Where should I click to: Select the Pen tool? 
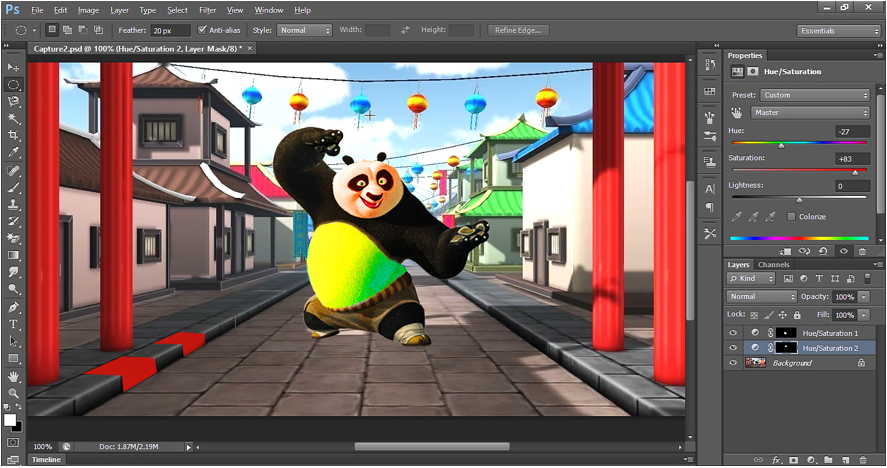click(x=13, y=307)
